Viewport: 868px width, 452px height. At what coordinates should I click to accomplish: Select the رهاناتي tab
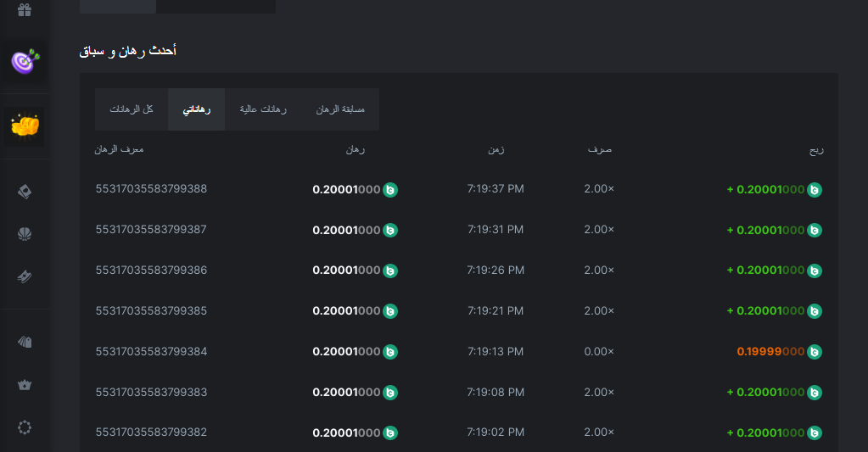197,109
